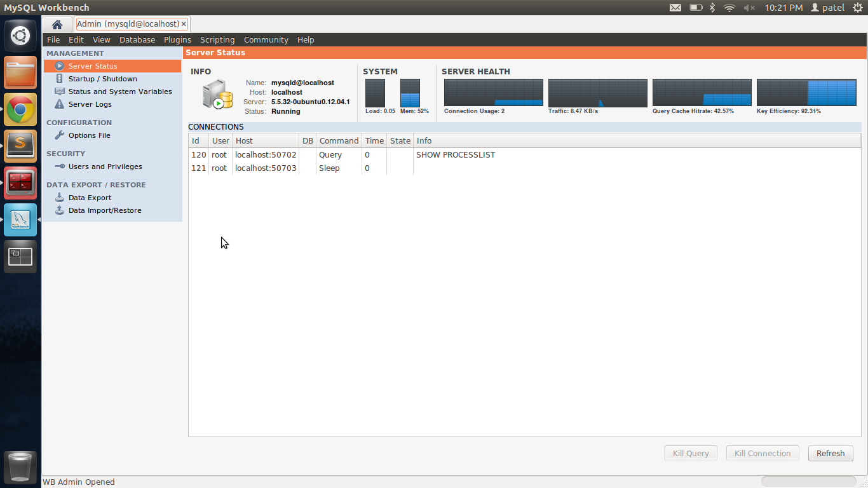868x488 pixels.
Task: Click the Data Export icon
Action: click(59, 198)
